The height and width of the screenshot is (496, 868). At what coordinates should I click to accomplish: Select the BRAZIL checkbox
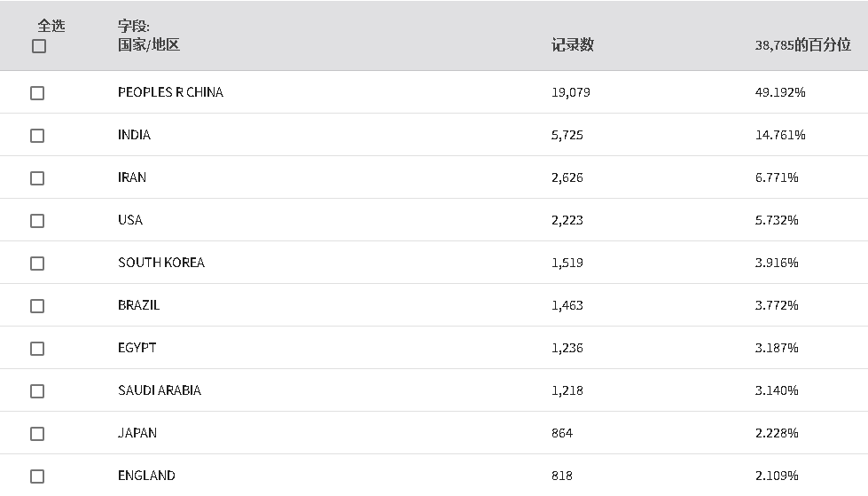(x=37, y=306)
